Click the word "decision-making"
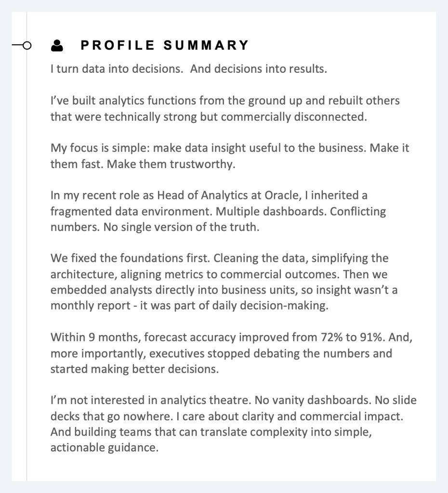 coord(284,306)
